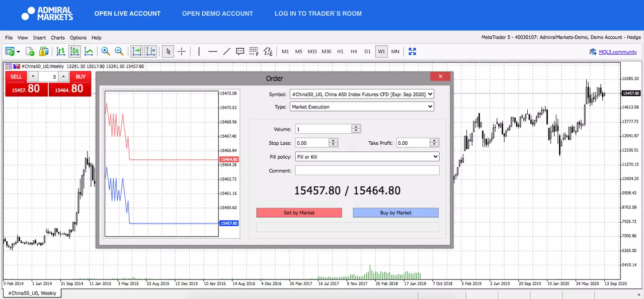
Task: Select the #China50_U0, Weekly chart tab
Action: pyautogui.click(x=32, y=293)
